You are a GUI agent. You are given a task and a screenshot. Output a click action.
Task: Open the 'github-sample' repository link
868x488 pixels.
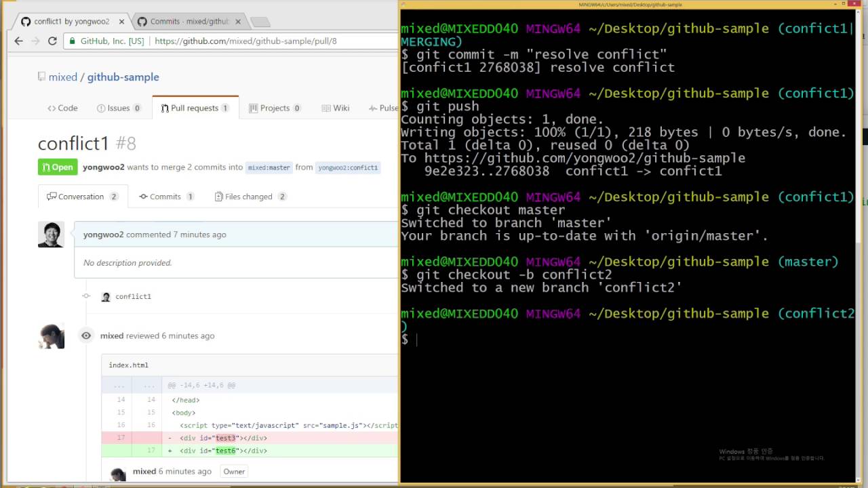[x=123, y=77]
